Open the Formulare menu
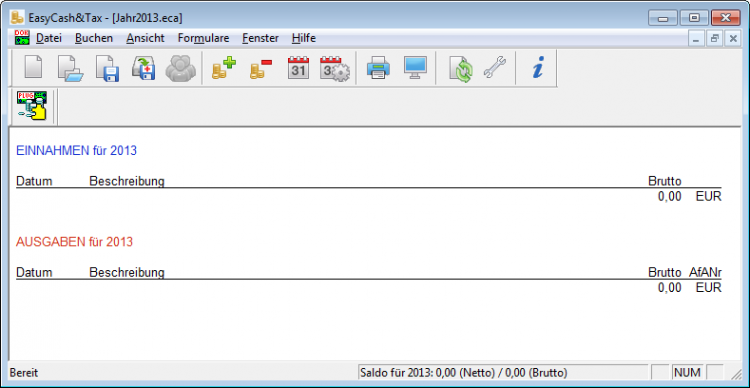 pyautogui.click(x=203, y=38)
